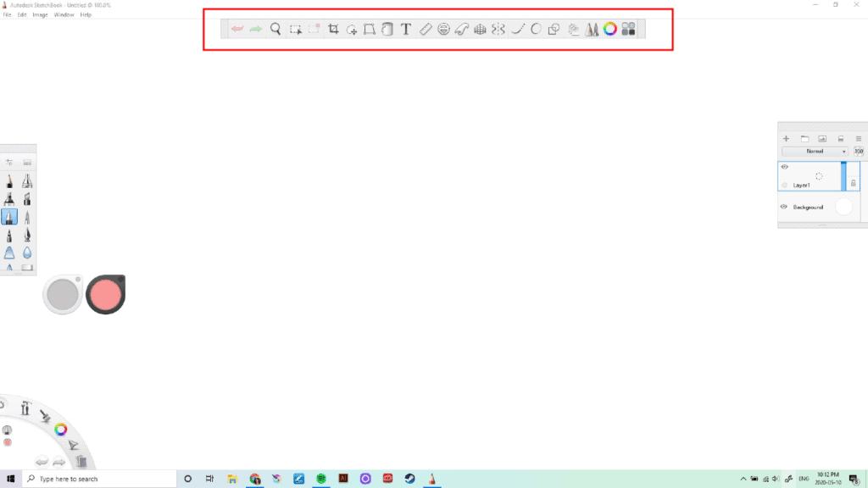Open the color wheel in the lagoon

61,430
